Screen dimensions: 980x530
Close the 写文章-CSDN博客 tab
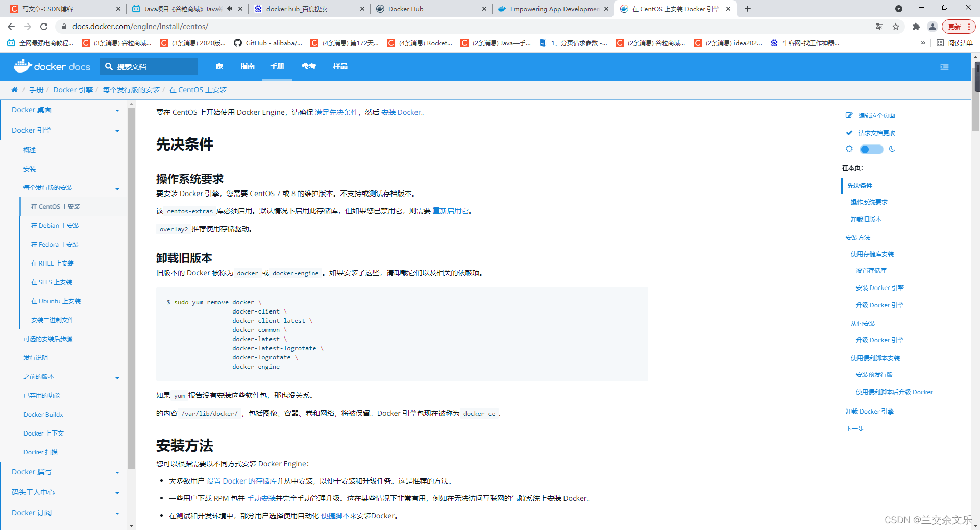coord(118,9)
